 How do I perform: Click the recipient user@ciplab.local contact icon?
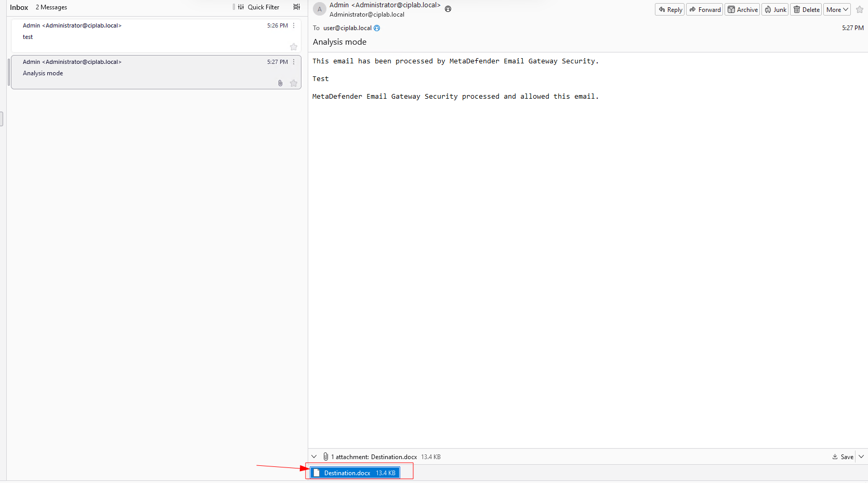point(377,28)
